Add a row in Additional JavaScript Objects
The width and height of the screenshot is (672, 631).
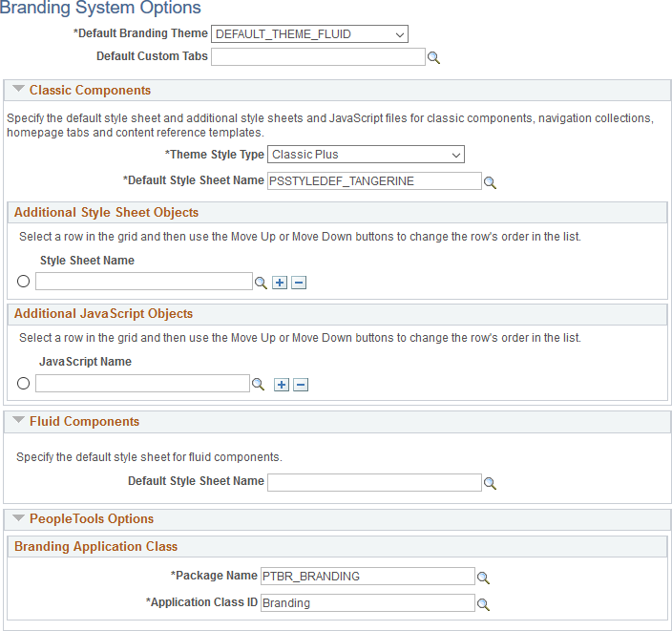(282, 385)
